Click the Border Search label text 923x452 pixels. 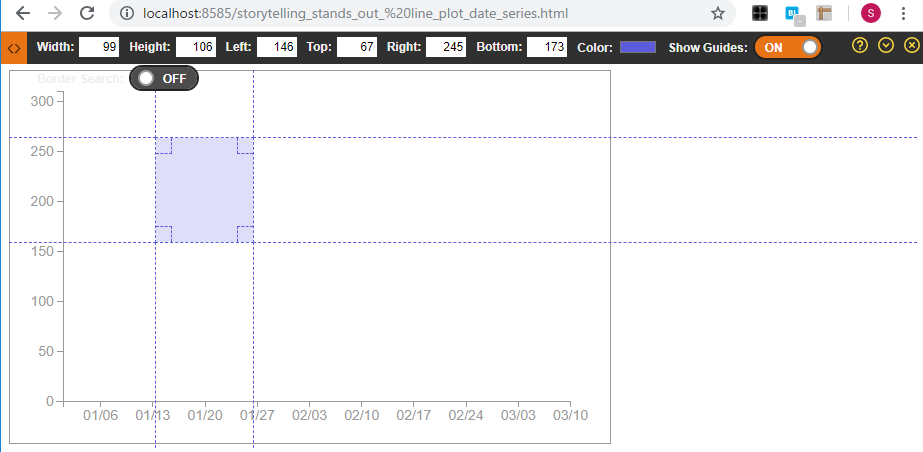(81, 79)
